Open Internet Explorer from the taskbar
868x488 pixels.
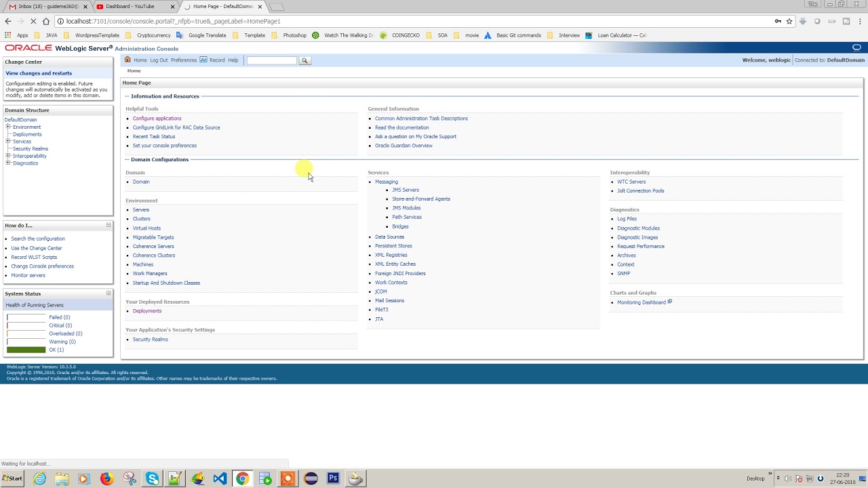click(x=40, y=479)
